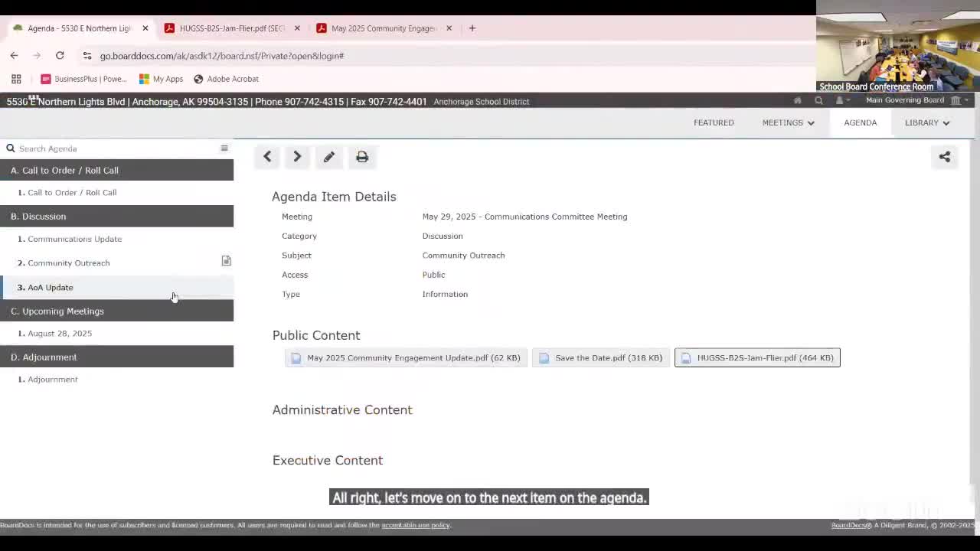Click the School Board Conference Room video thumbnail
Image resolution: width=980 pixels, height=551 pixels.
898,46
